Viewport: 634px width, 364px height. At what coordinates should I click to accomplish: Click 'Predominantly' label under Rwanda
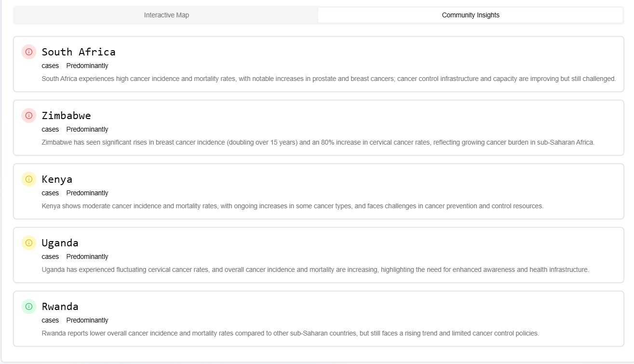pos(87,320)
